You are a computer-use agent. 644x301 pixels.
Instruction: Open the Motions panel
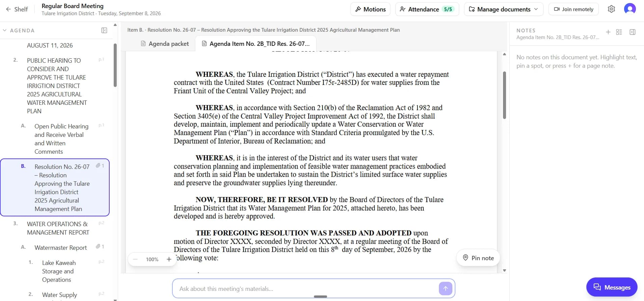pos(370,9)
